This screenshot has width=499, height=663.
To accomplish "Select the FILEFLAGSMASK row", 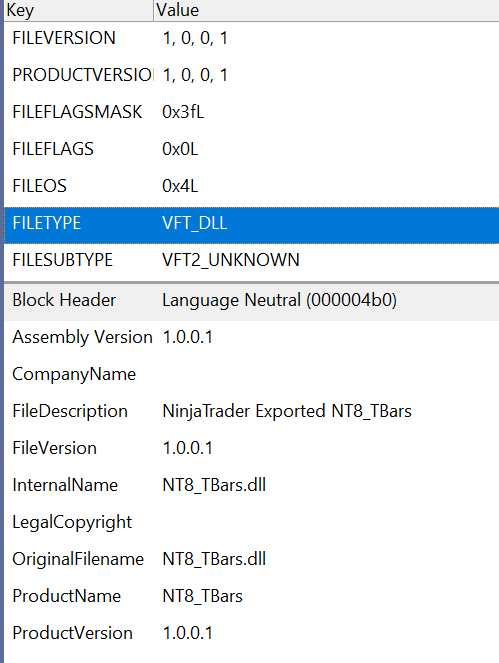I will tap(252, 112).
